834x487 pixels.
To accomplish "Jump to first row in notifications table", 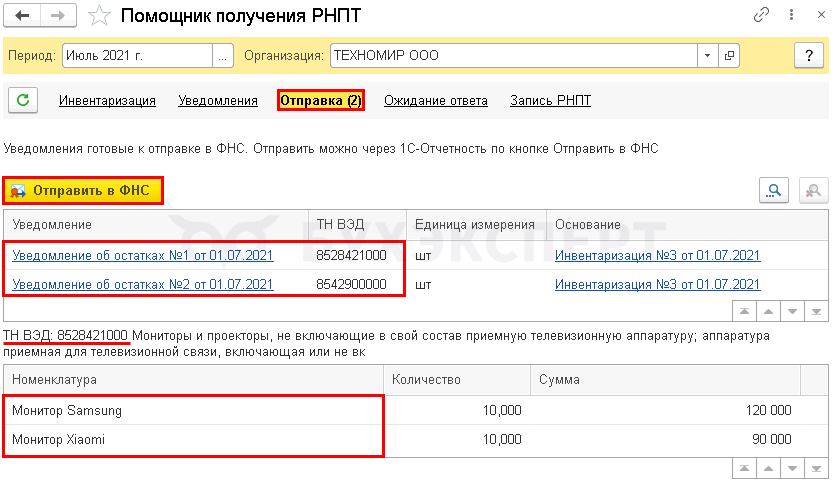I will [744, 311].
